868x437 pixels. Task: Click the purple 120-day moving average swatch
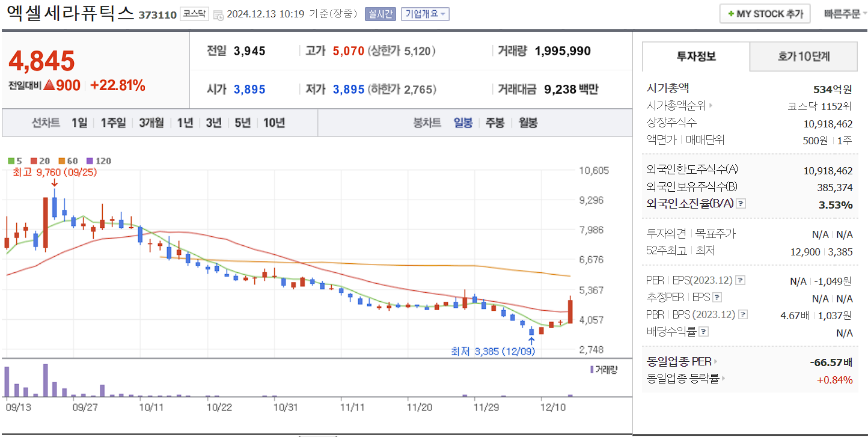[x=90, y=161]
